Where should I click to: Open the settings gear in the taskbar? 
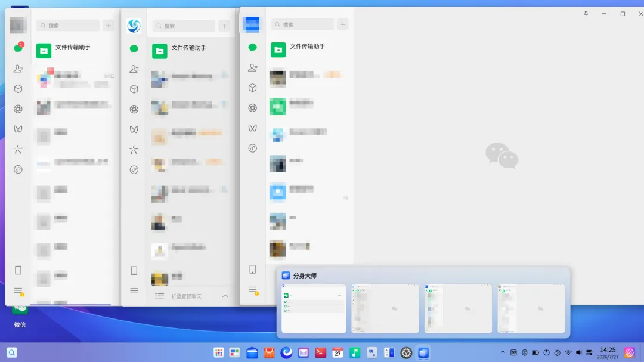(x=406, y=352)
